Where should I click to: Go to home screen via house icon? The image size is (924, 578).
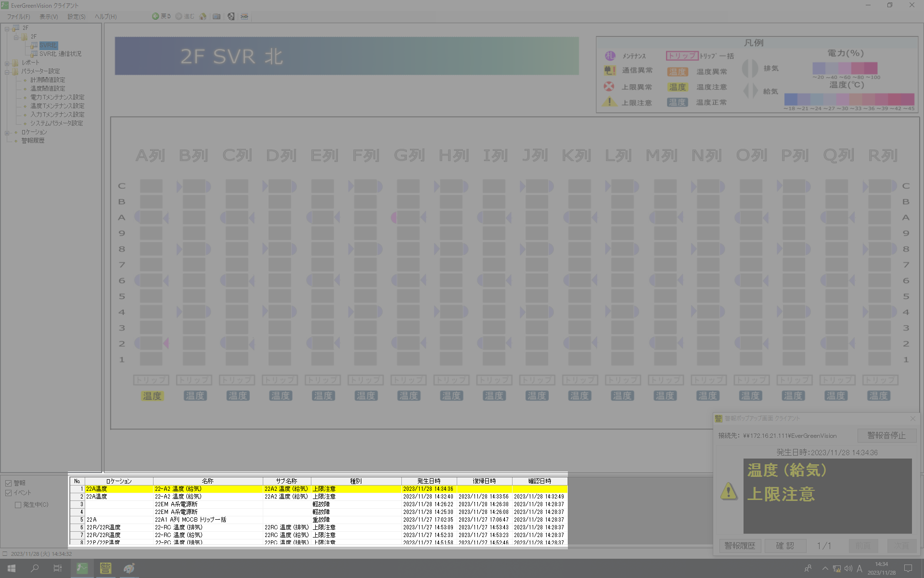pyautogui.click(x=203, y=16)
